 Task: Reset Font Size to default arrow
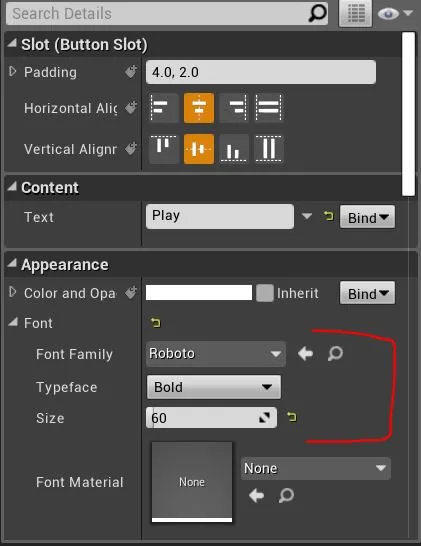(x=292, y=416)
